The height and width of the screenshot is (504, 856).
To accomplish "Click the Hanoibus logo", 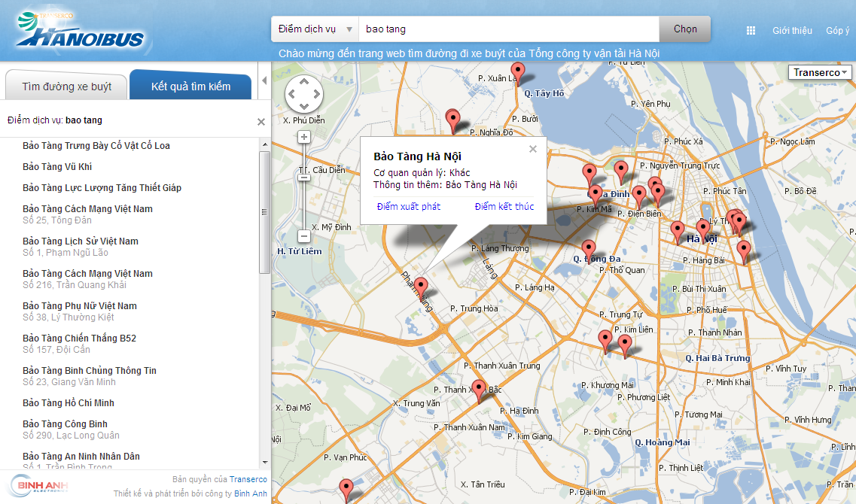I will pyautogui.click(x=81, y=32).
